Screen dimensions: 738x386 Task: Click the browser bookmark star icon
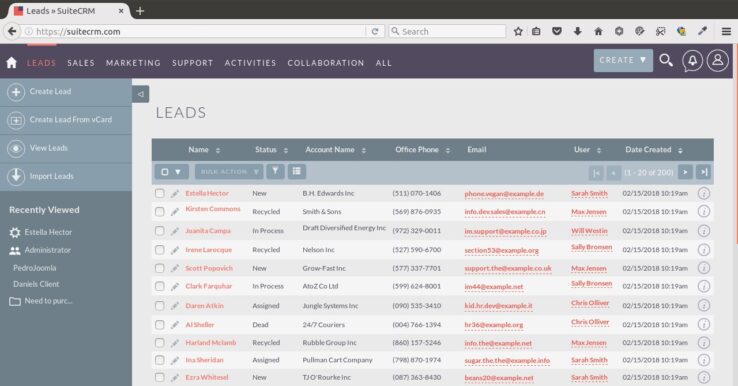518,32
